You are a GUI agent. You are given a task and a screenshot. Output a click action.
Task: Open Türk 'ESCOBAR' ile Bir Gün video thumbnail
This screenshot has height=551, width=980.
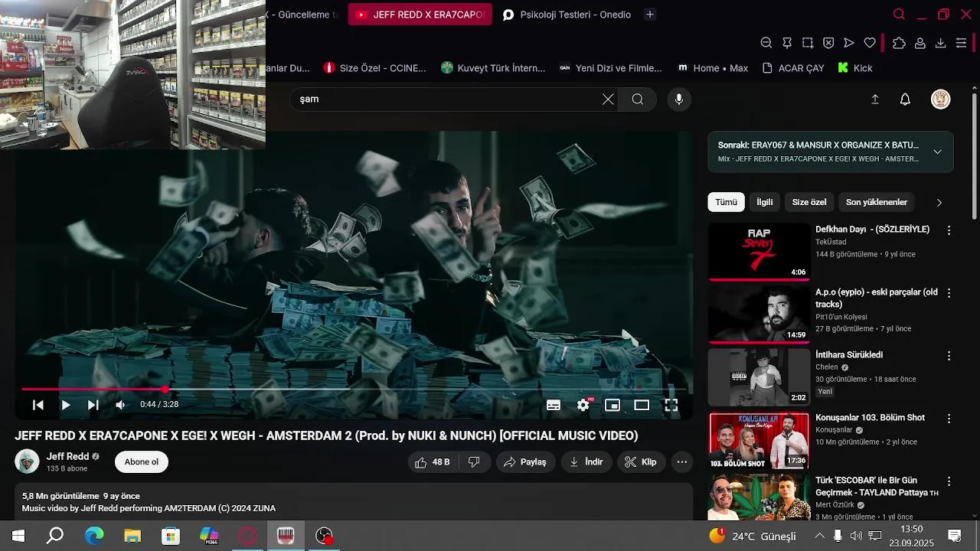[x=759, y=497]
